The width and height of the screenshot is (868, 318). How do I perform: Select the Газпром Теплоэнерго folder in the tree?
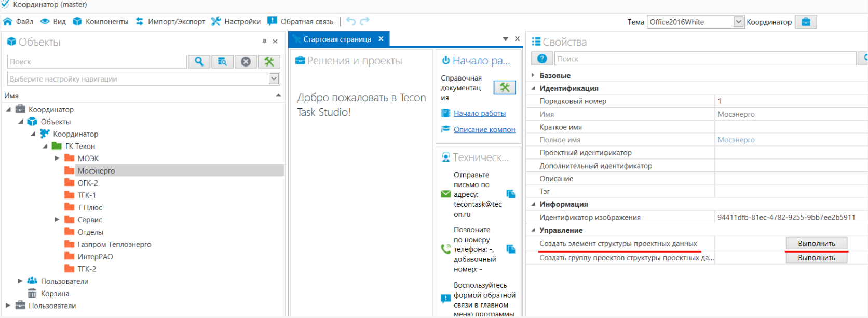(x=114, y=244)
